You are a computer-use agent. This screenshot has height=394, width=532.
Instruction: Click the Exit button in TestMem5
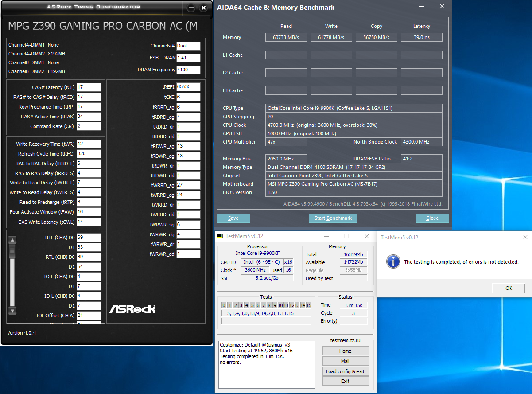[x=345, y=381]
